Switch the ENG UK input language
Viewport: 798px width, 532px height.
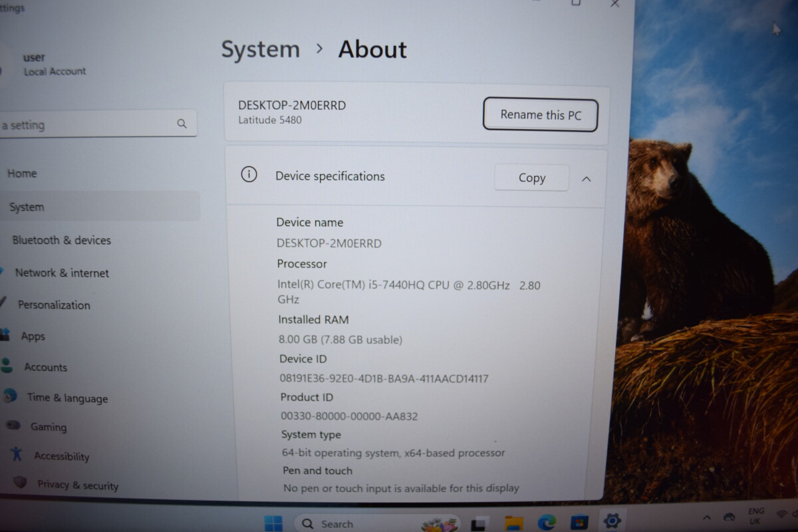(x=756, y=516)
